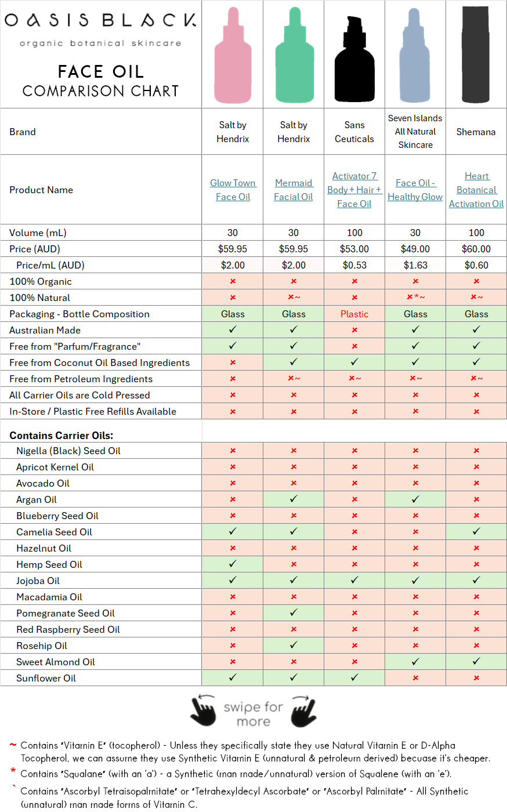Click the 'FACE OIL' title text
This screenshot has height=812, width=507.
click(101, 71)
